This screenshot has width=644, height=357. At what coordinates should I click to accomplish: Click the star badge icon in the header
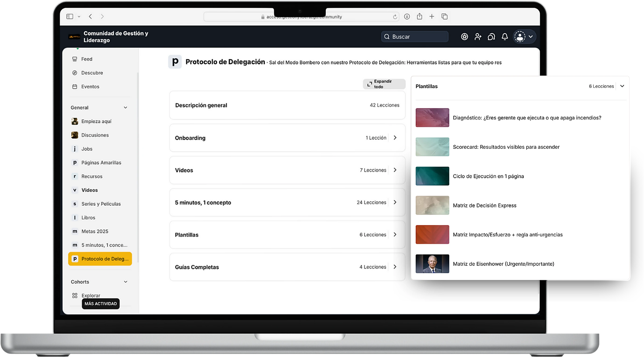(465, 37)
